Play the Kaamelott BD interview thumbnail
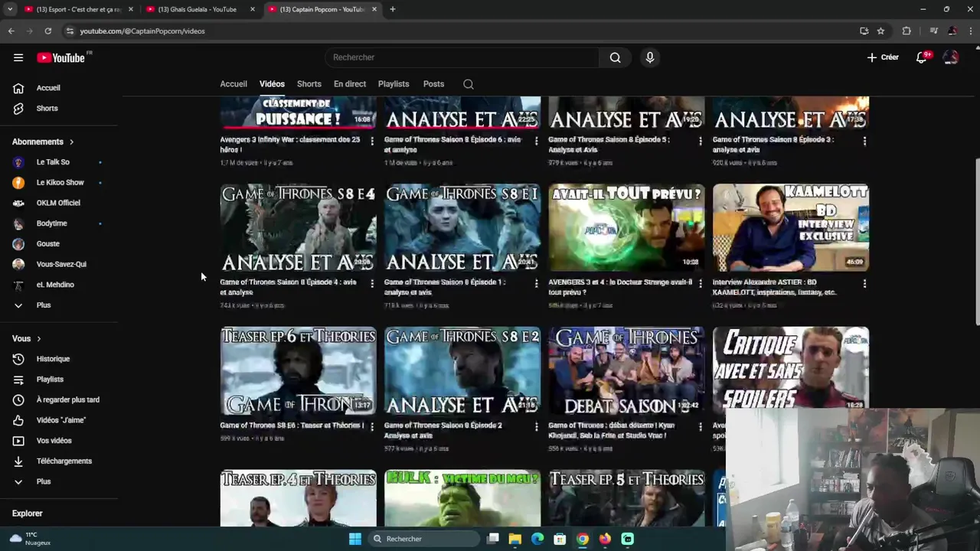This screenshot has height=551, width=980. (791, 227)
